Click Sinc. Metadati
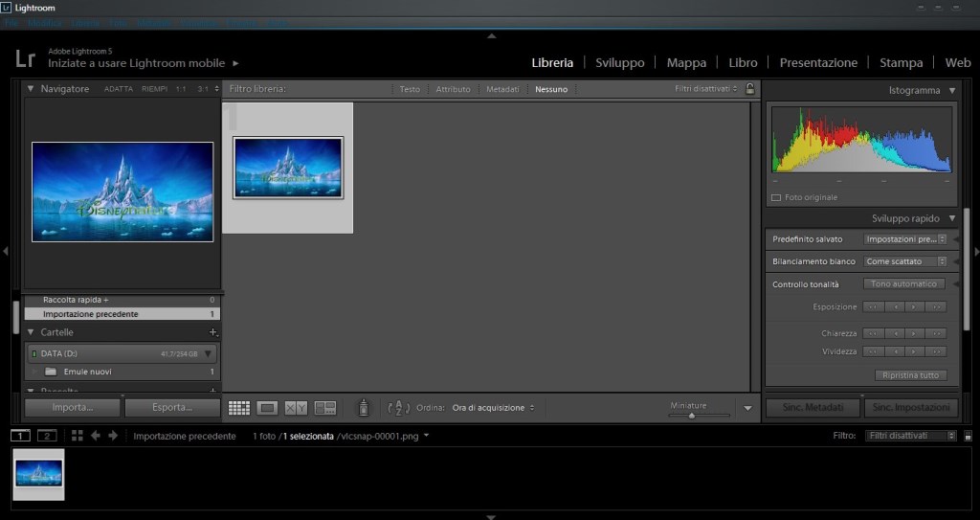The height and width of the screenshot is (520, 980). (813, 407)
